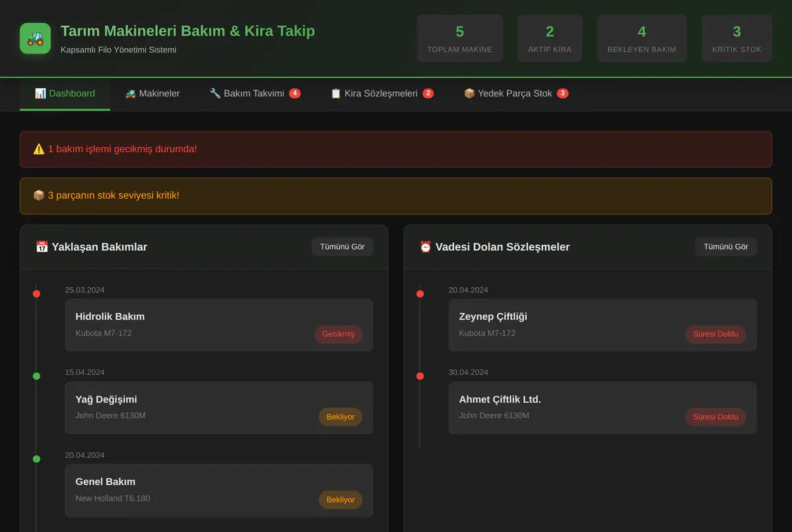Click the Aktif Kira stat card

(550, 39)
